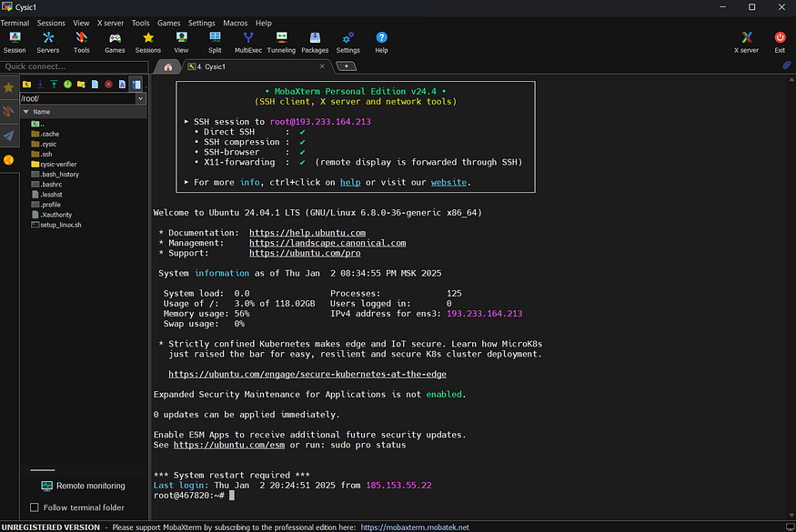The image size is (796, 532).
Task: Open the Session toolbar icon
Action: click(x=15, y=42)
